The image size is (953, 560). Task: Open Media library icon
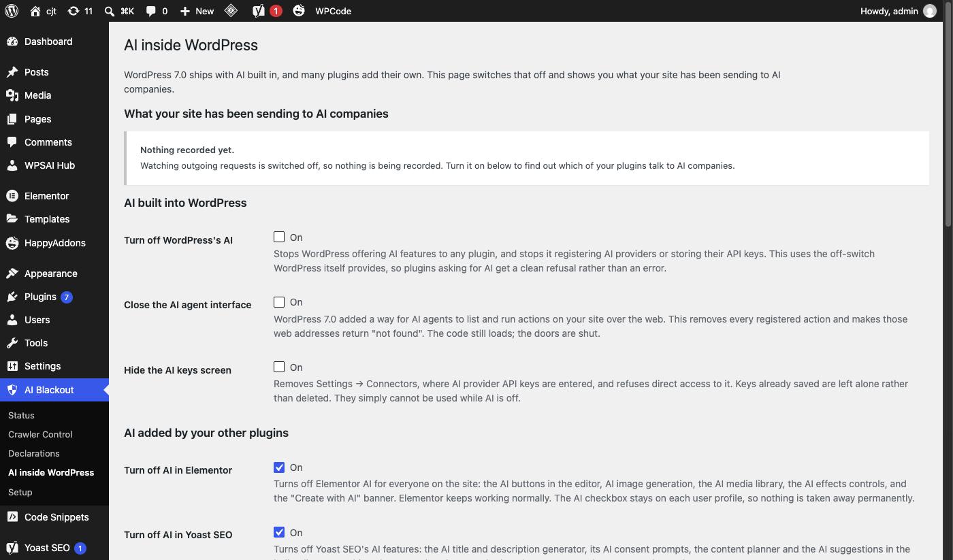12,95
